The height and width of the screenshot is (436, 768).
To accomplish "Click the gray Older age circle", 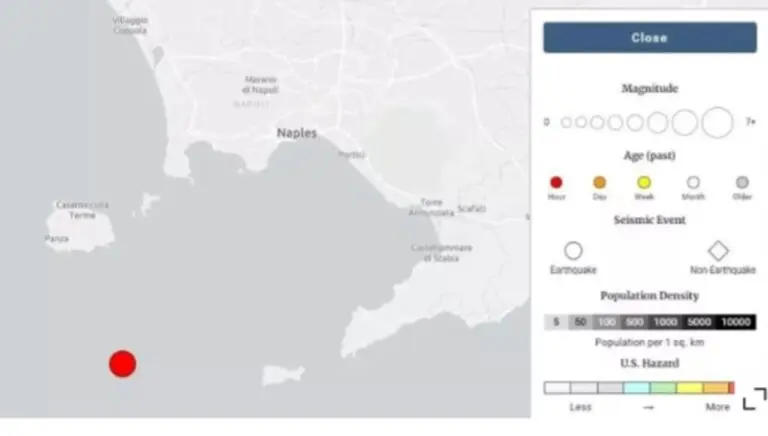I will (x=742, y=183).
